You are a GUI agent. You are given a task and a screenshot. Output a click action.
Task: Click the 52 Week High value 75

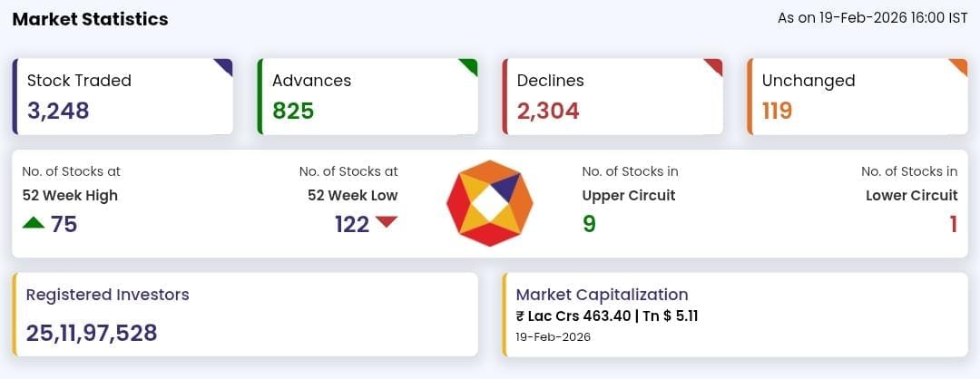pyautogui.click(x=64, y=225)
